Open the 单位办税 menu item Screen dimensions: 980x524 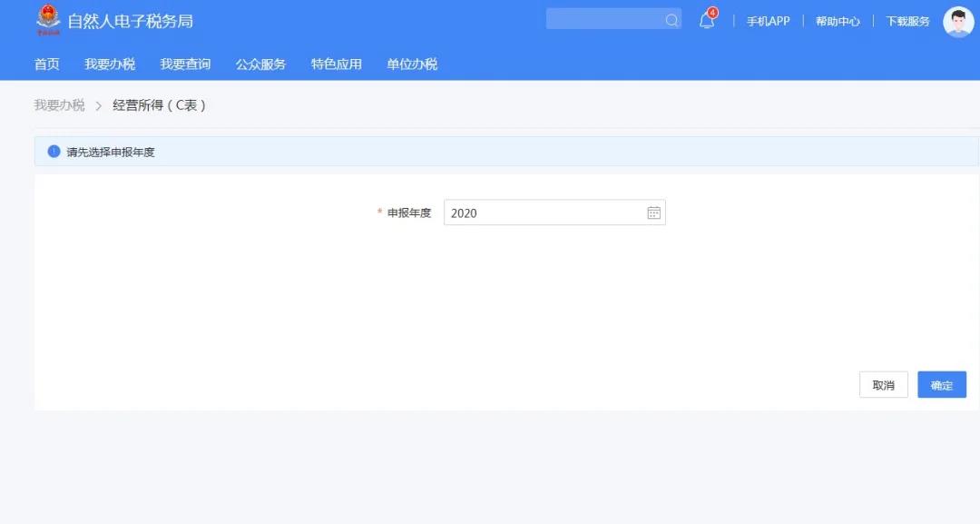[410, 64]
